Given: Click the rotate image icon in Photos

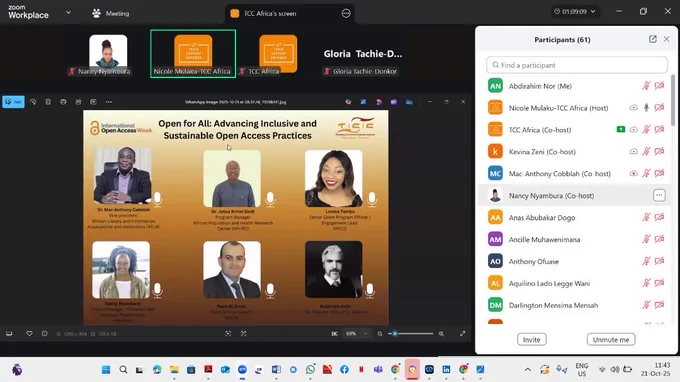Looking at the screenshot, I should click(x=33, y=102).
